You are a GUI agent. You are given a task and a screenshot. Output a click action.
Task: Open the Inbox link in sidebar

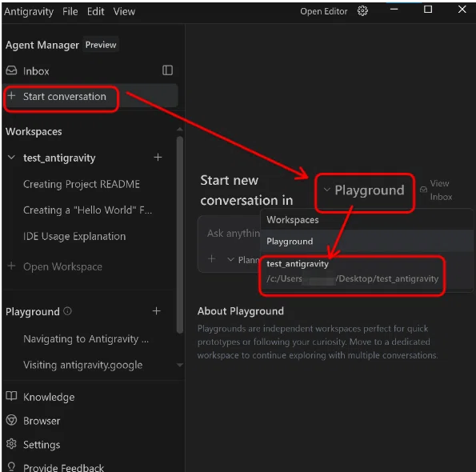pos(36,71)
